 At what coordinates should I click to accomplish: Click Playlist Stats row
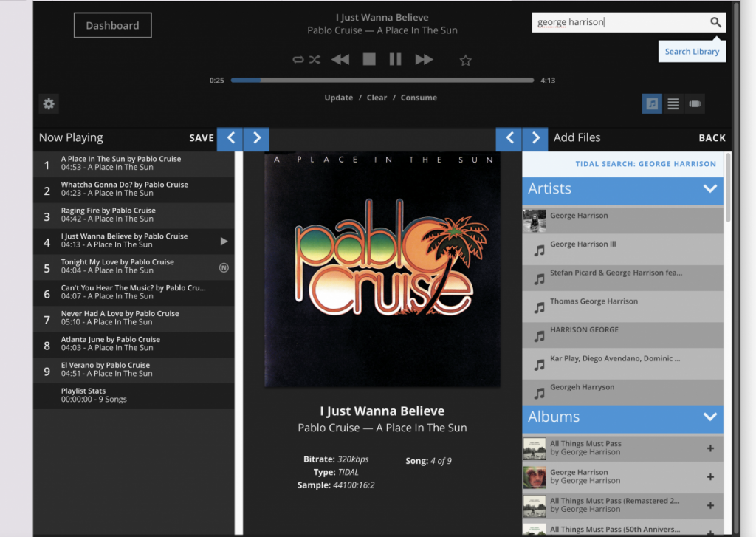coord(134,396)
